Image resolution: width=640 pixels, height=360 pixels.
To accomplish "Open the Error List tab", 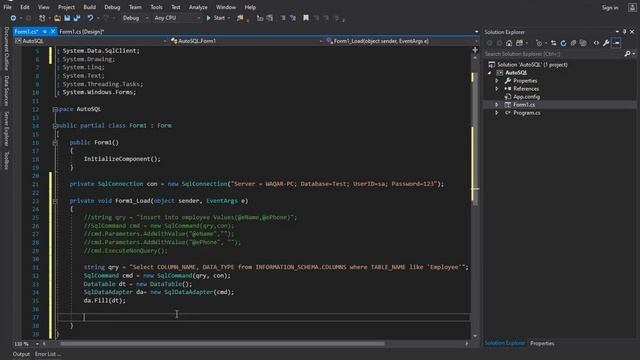I will tap(48, 354).
